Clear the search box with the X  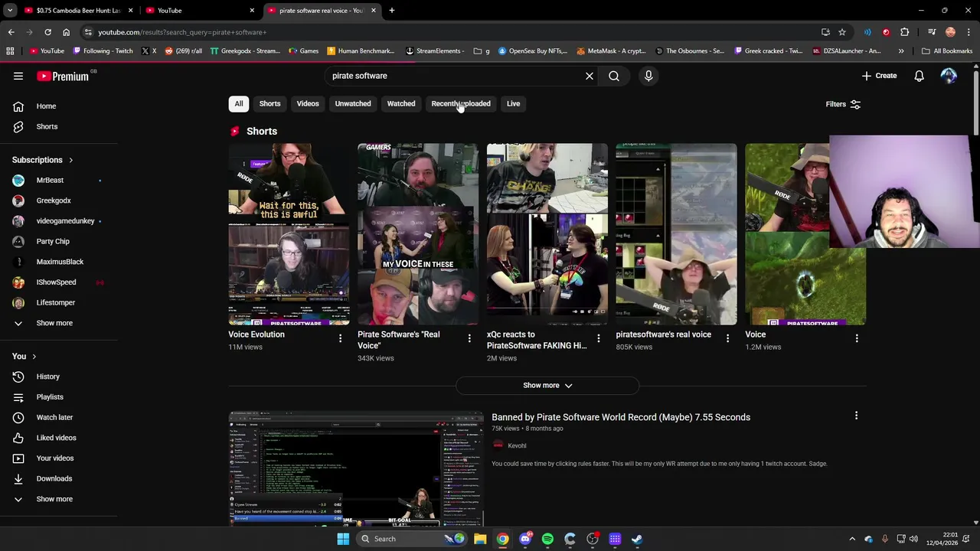pyautogui.click(x=590, y=76)
